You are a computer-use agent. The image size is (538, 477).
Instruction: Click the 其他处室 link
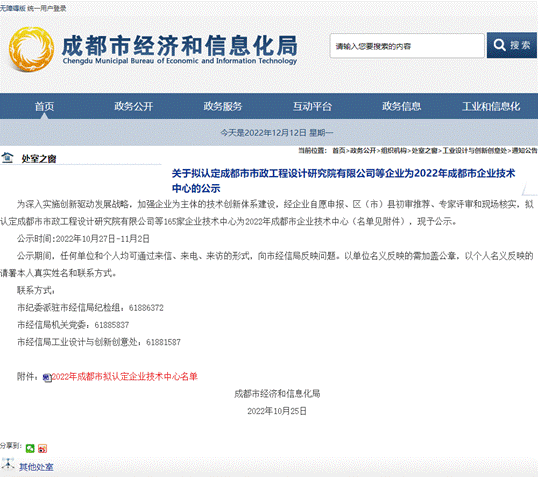pos(36,467)
